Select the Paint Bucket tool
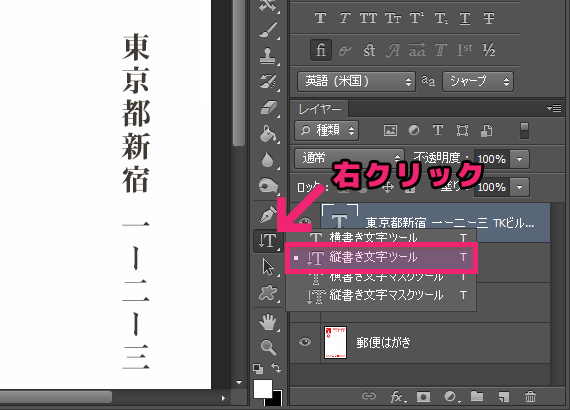Screen dimensions: 570x410 (x=268, y=134)
